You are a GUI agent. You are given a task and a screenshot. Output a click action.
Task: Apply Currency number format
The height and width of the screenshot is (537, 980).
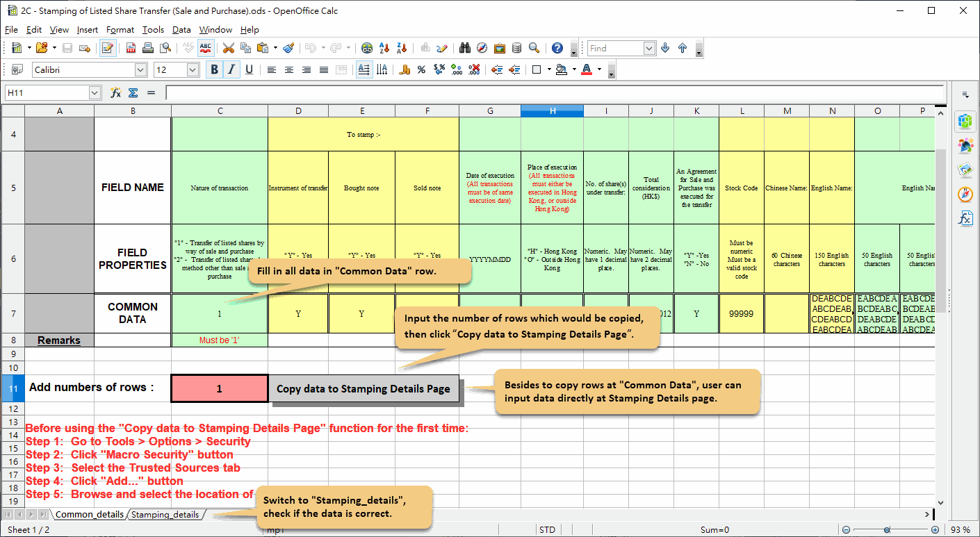405,69
